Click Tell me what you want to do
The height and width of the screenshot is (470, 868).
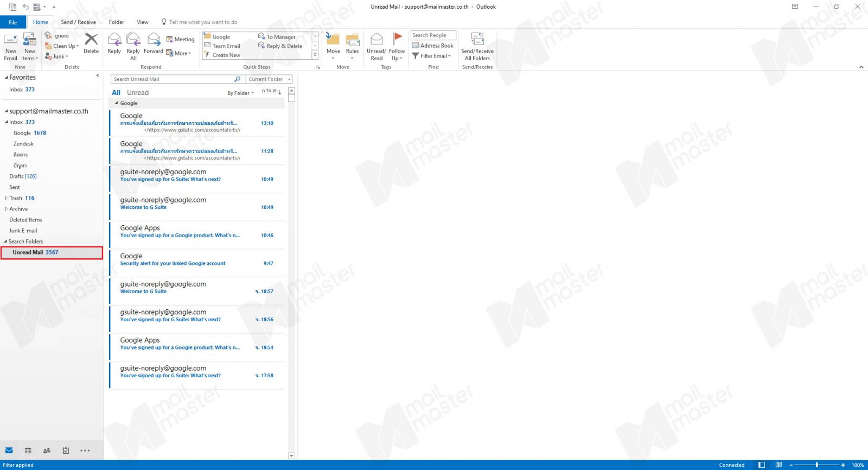point(200,22)
